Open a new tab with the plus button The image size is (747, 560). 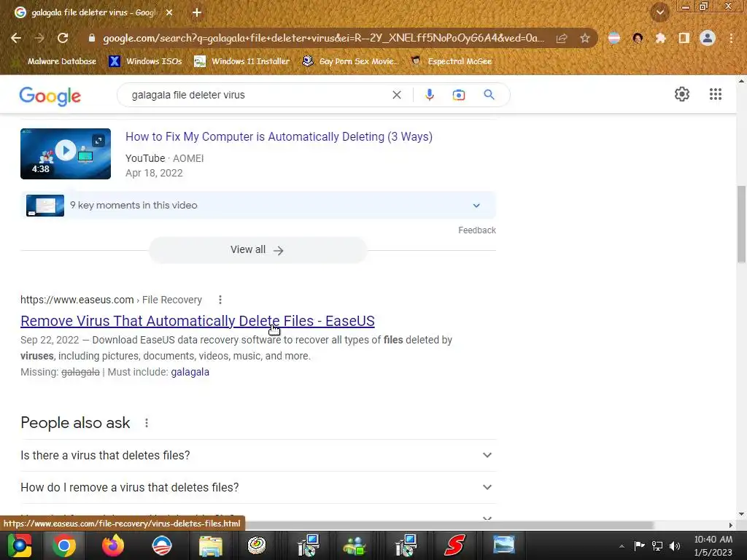197,12
